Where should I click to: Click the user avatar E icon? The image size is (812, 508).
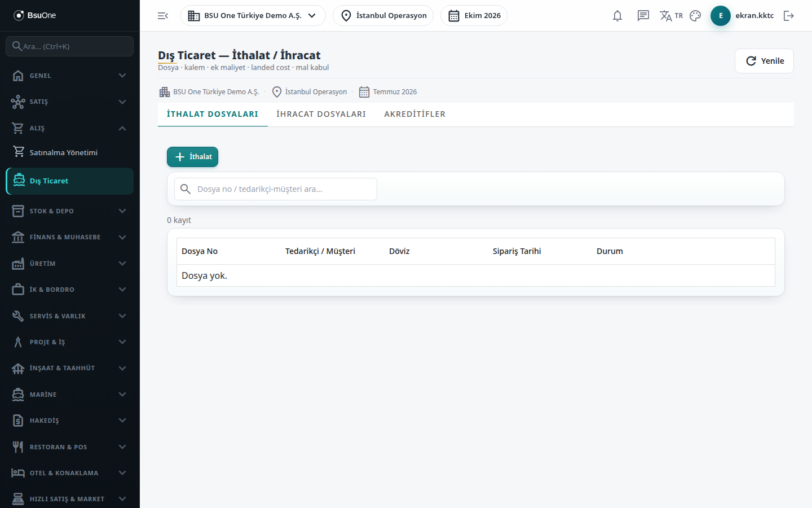tap(721, 16)
